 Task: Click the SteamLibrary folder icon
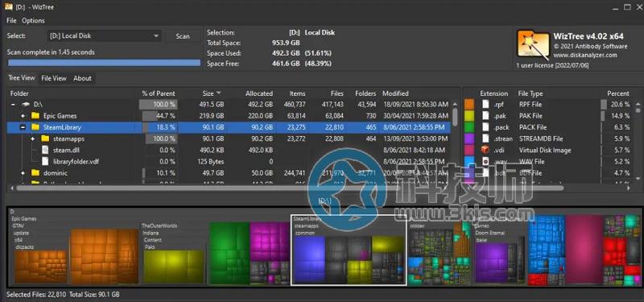[35, 127]
